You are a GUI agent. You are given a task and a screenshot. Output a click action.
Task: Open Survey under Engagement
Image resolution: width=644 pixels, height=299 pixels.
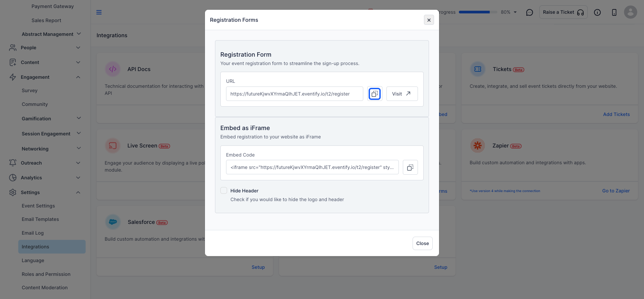[x=30, y=91]
